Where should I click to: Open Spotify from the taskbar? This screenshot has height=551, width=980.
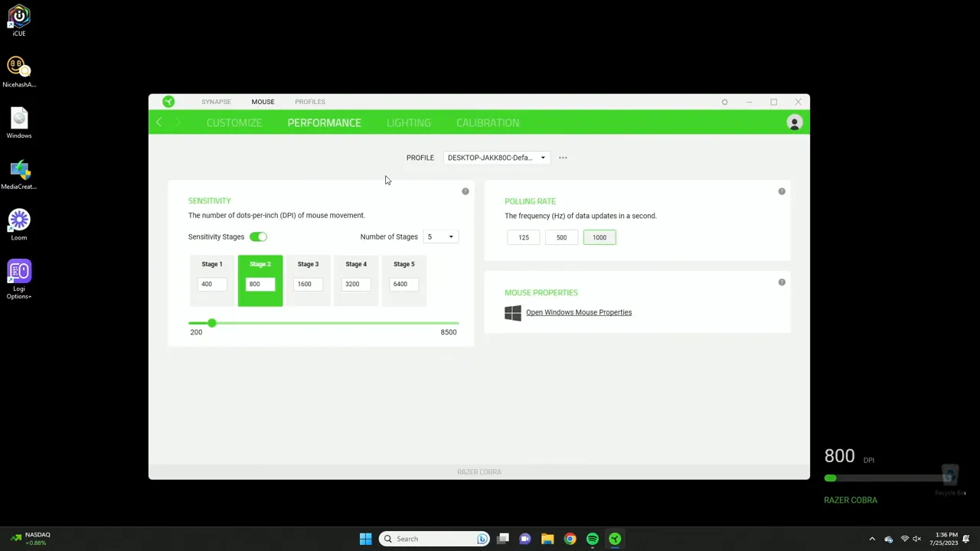tap(592, 539)
